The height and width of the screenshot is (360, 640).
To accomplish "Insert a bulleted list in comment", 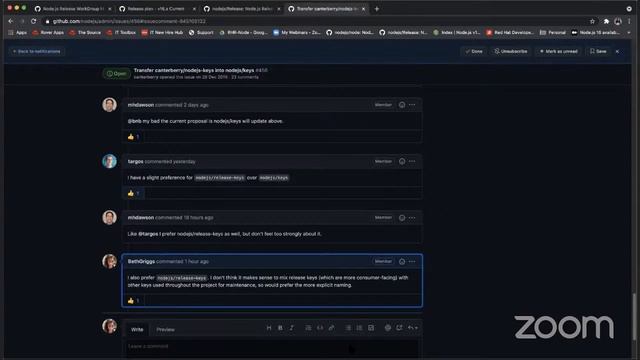I will click(x=348, y=328).
